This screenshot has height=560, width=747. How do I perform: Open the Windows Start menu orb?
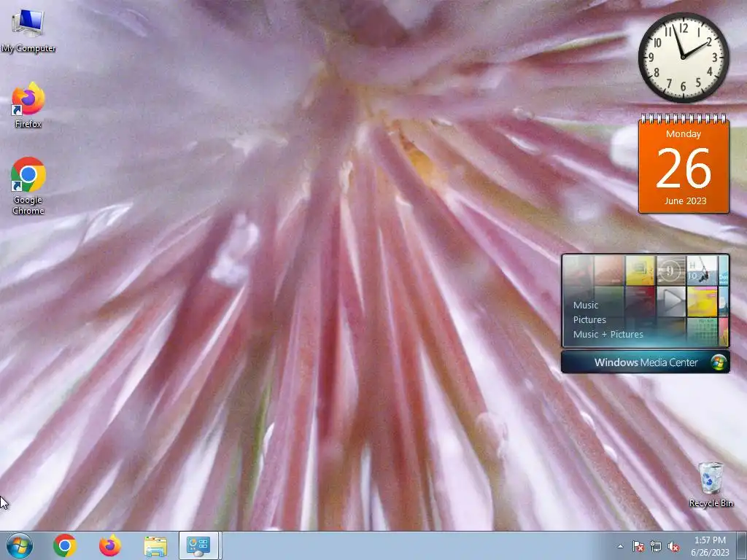pyautogui.click(x=20, y=545)
